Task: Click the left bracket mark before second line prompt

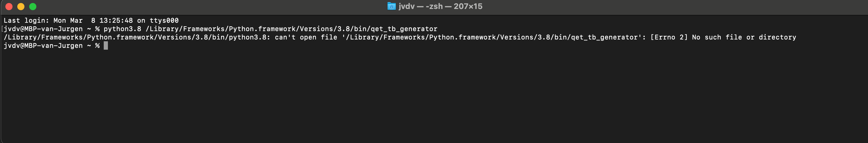Action: coord(2,29)
